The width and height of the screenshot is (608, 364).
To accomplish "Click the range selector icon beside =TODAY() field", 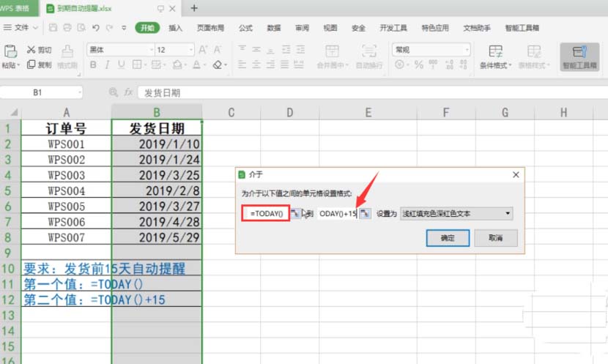I will point(294,213).
